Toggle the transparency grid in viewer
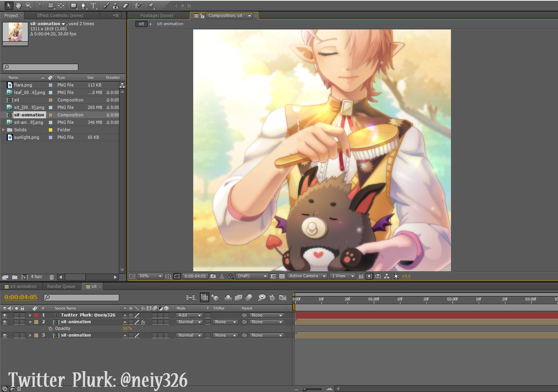Viewport: 558px width, 392px height. (282, 276)
